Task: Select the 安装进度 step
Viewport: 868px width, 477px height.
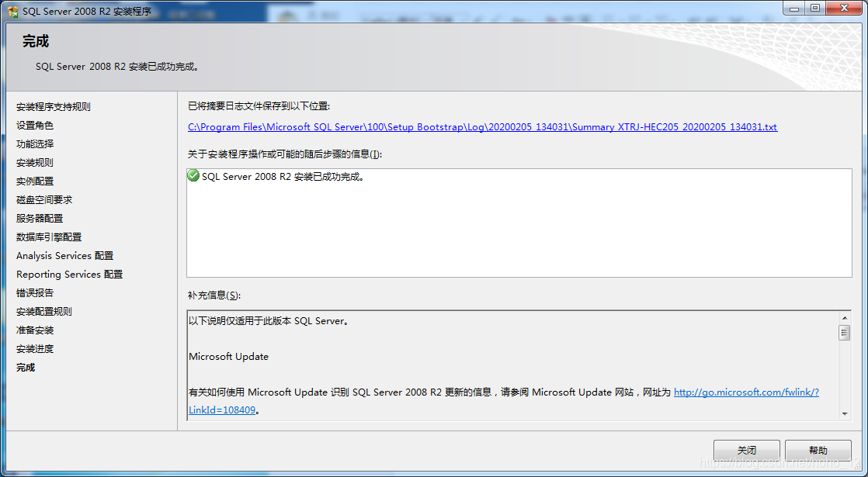Action: click(x=35, y=349)
